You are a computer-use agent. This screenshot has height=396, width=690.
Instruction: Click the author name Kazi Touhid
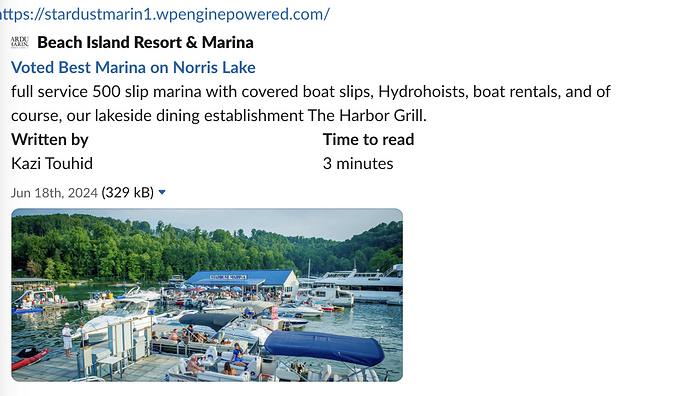[x=52, y=164]
